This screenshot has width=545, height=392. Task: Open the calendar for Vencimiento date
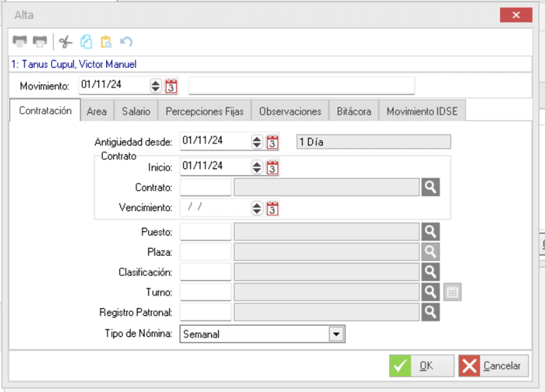pos(273,208)
